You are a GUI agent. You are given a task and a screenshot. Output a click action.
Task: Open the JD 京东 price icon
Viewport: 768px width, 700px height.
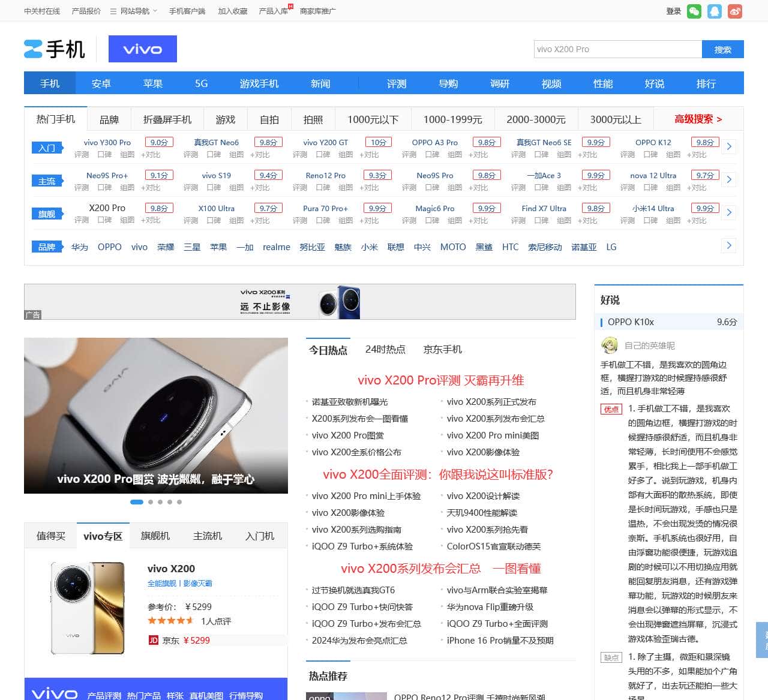pos(153,641)
